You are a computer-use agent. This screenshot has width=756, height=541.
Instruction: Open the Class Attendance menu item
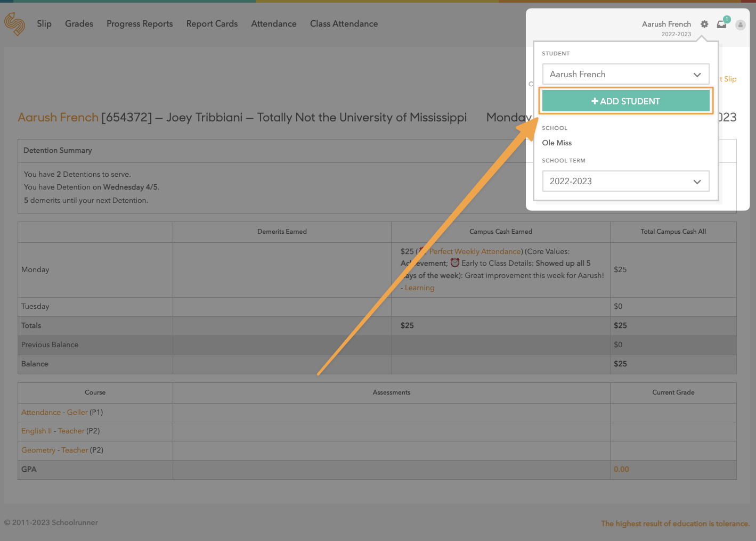344,24
